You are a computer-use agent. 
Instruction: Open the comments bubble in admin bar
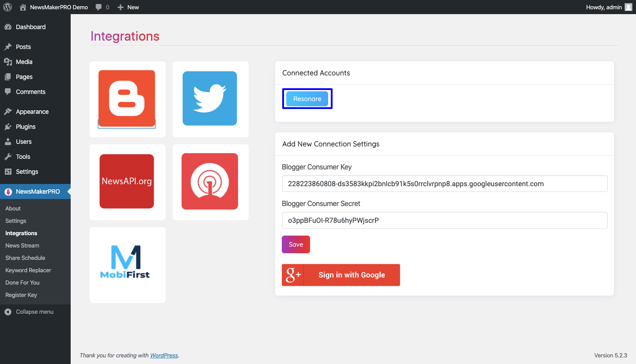[99, 7]
